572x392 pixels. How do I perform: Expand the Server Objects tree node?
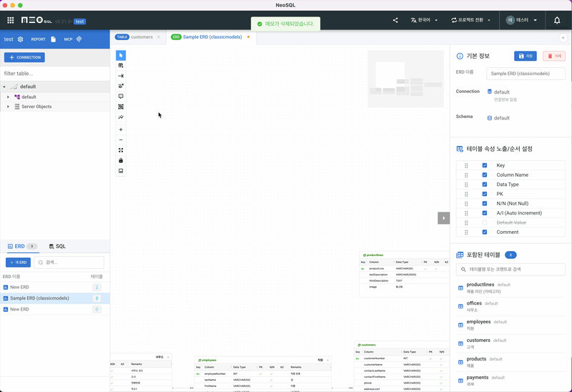8,107
